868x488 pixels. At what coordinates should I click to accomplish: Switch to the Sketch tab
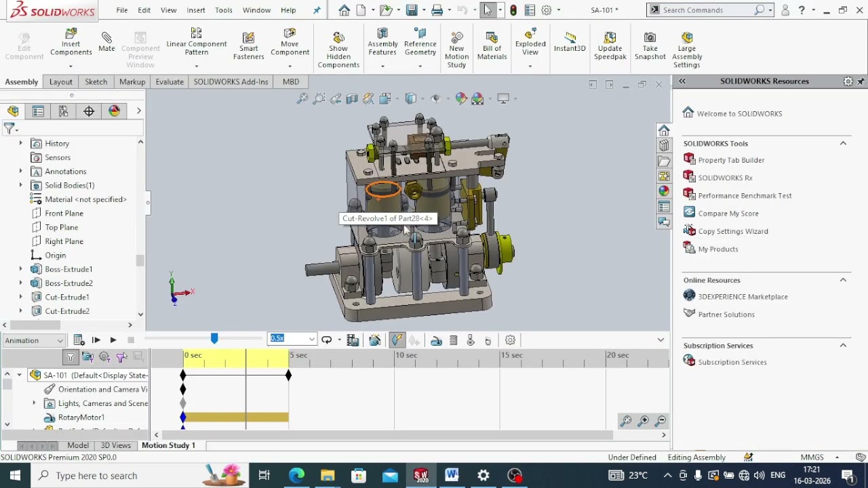pyautogui.click(x=96, y=81)
